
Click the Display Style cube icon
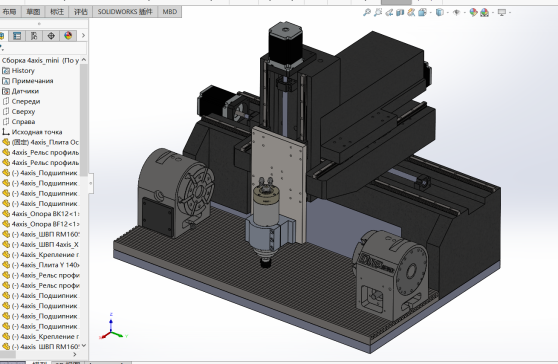pos(440,12)
